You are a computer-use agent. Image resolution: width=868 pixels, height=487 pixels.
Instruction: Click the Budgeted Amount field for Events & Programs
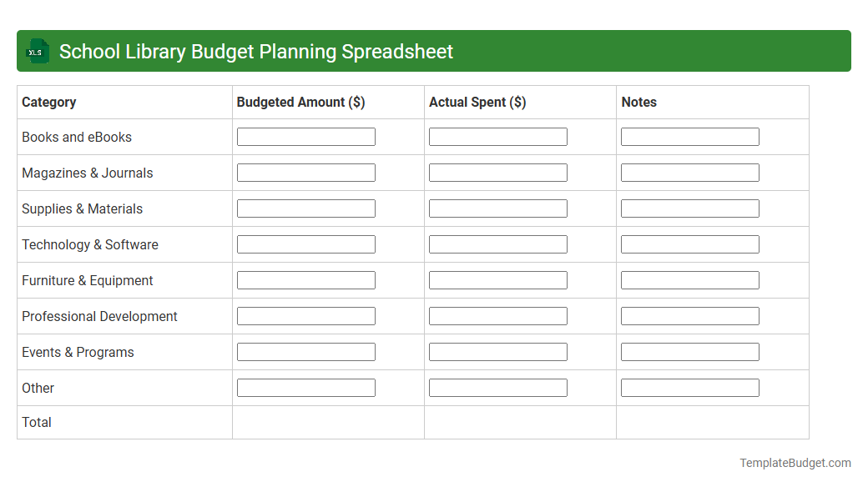(x=305, y=351)
